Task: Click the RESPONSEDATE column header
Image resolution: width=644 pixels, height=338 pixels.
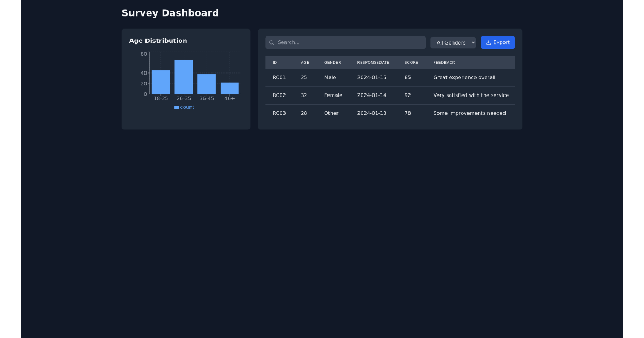Action: [373, 62]
